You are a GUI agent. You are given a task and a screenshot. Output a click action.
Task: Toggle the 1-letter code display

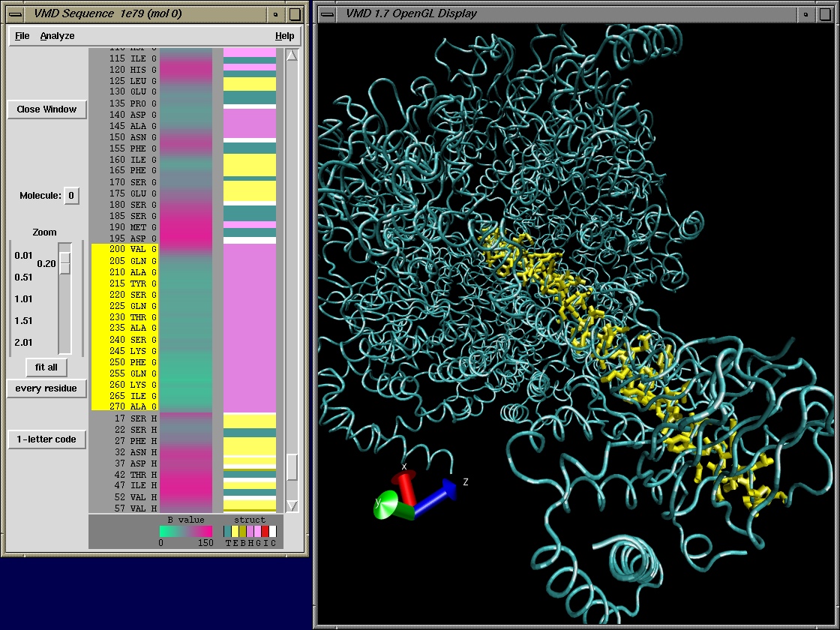click(46, 439)
